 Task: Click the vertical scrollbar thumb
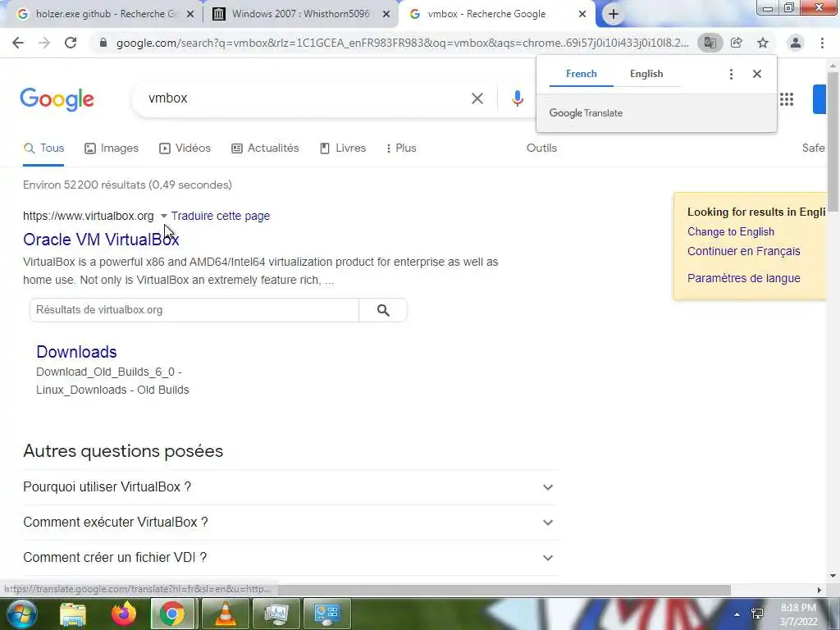pos(833,140)
